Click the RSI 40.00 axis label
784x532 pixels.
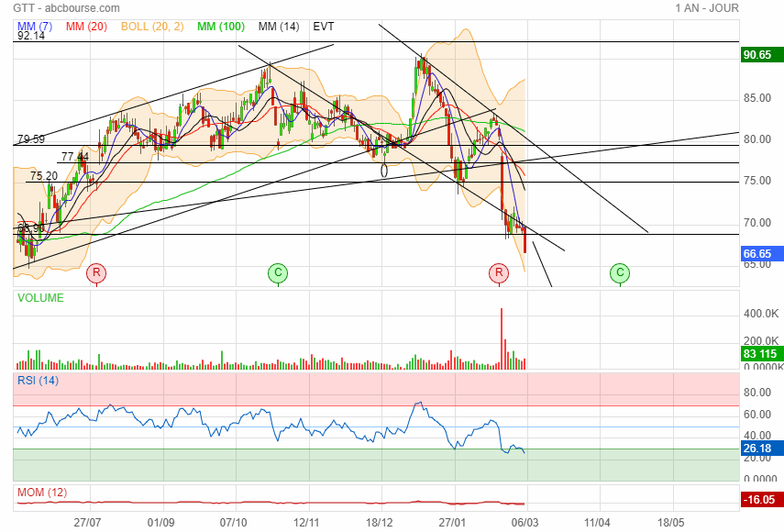(757, 436)
